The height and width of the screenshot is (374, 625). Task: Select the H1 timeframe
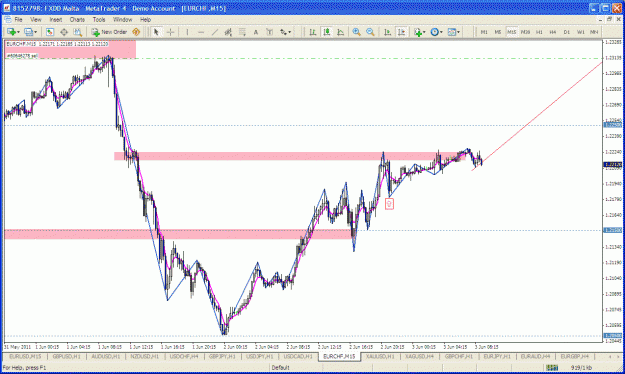[x=539, y=32]
